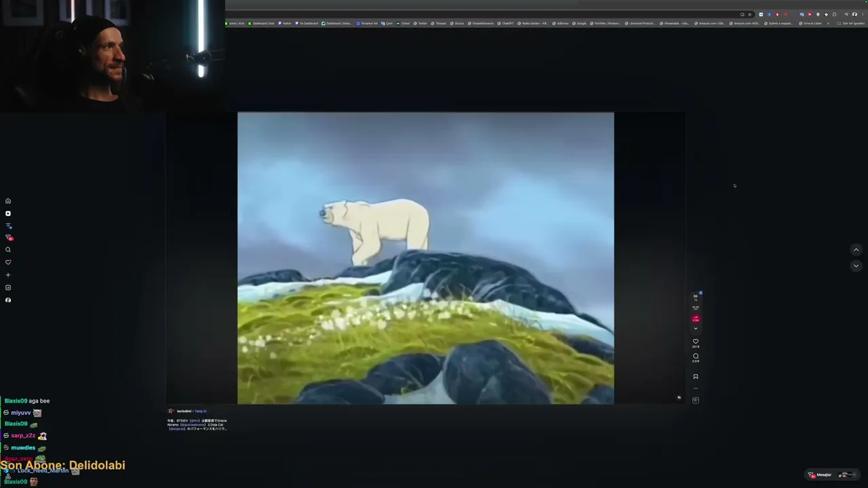Open the Google bookmark
The image size is (868, 488).
coord(580,24)
